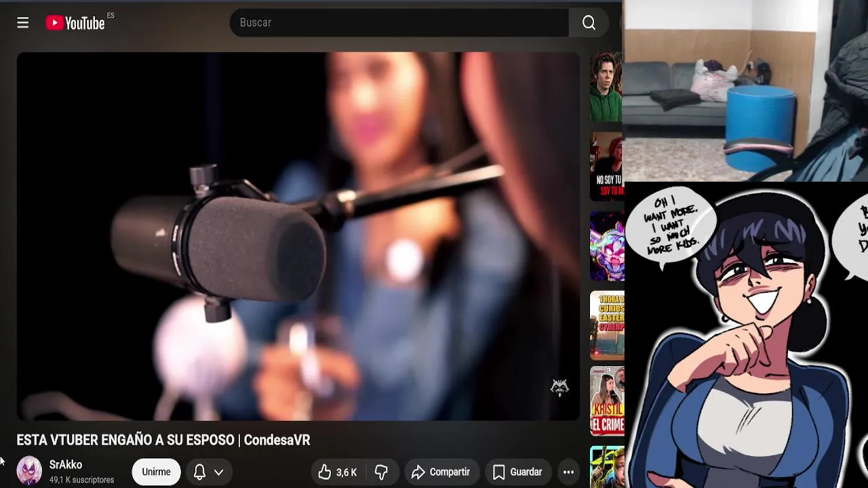The width and height of the screenshot is (868, 488).
Task: Click the notification bell icon
Action: tap(199, 472)
